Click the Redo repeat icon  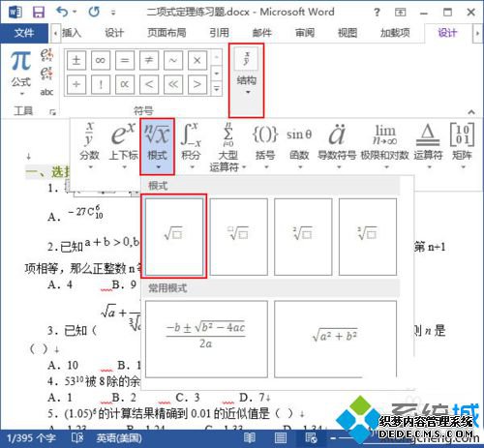(94, 12)
